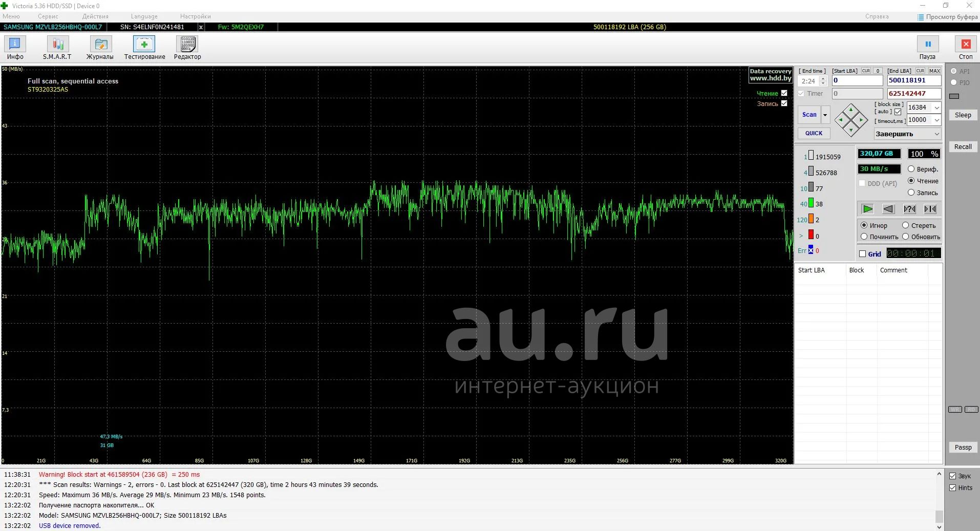Close the Samsung drive tab with x

(x=201, y=27)
